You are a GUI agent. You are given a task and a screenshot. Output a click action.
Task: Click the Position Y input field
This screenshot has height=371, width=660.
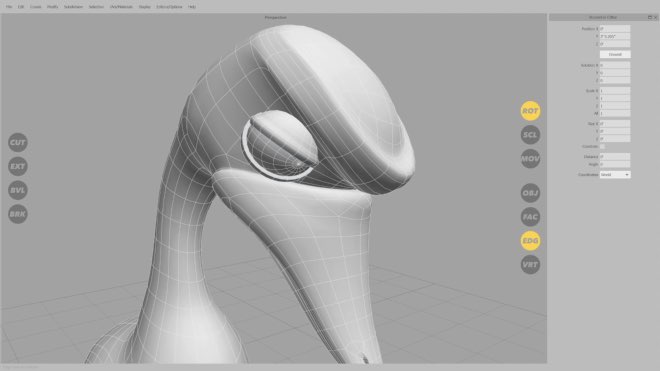615,36
